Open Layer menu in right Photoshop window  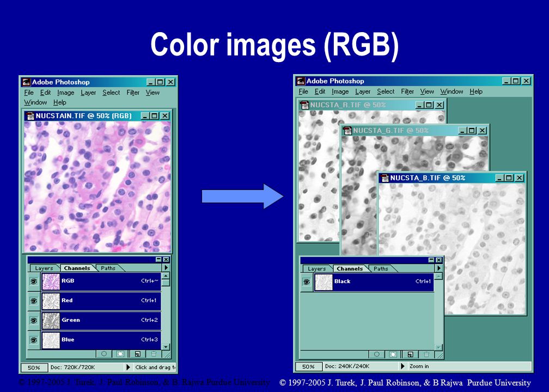tap(362, 91)
